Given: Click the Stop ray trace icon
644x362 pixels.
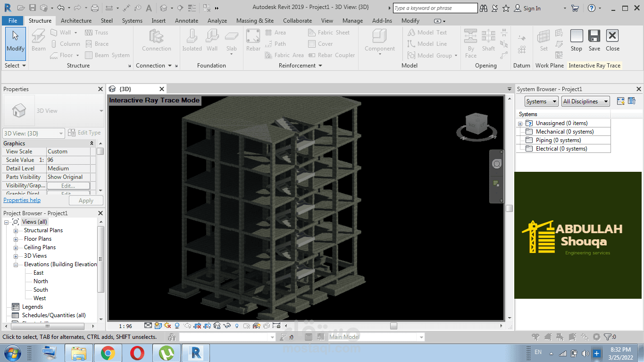Looking at the screenshot, I should (x=577, y=37).
